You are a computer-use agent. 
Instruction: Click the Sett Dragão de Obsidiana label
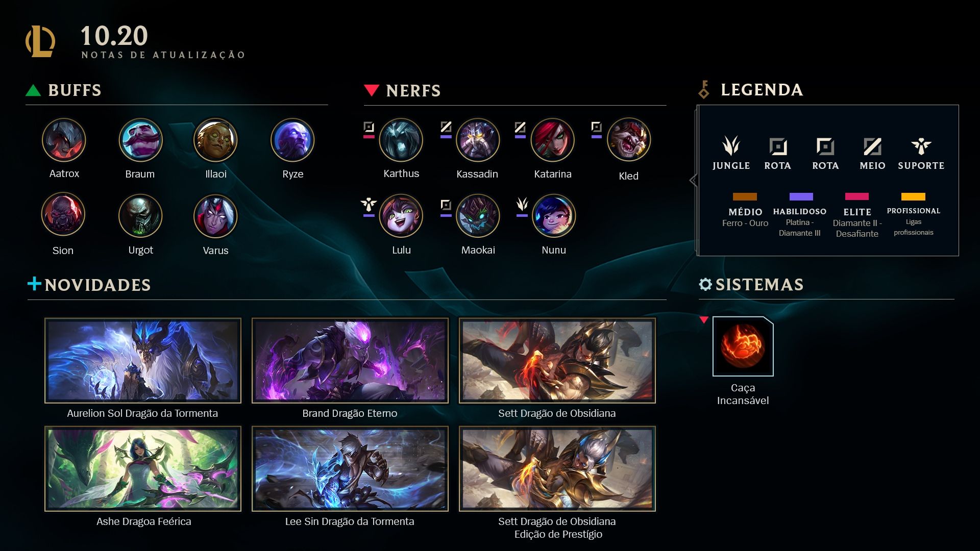pyautogui.click(x=557, y=413)
